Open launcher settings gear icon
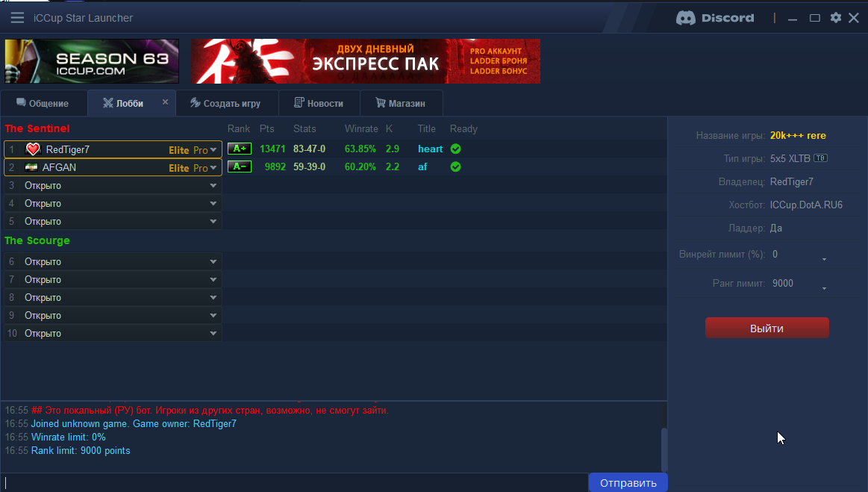868x492 pixels. pyautogui.click(x=836, y=18)
